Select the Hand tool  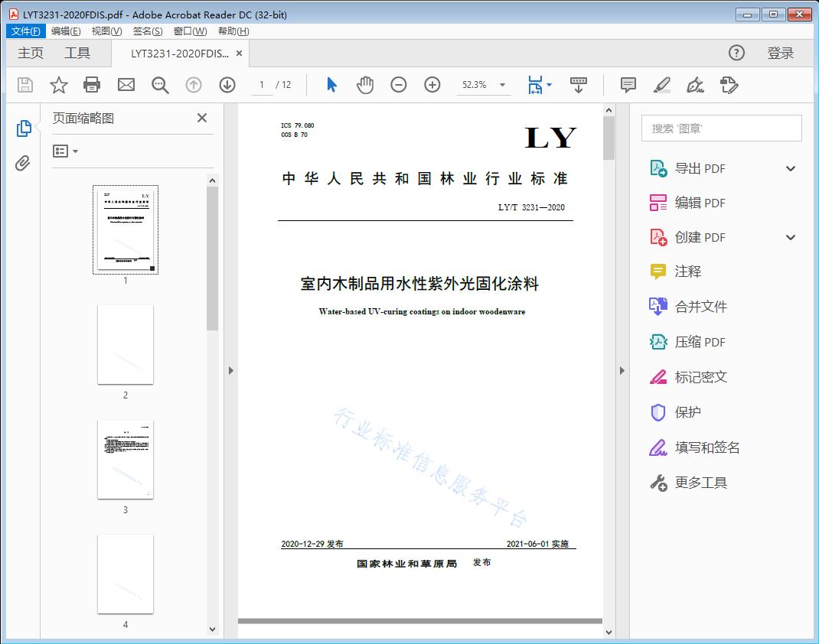pyautogui.click(x=365, y=85)
